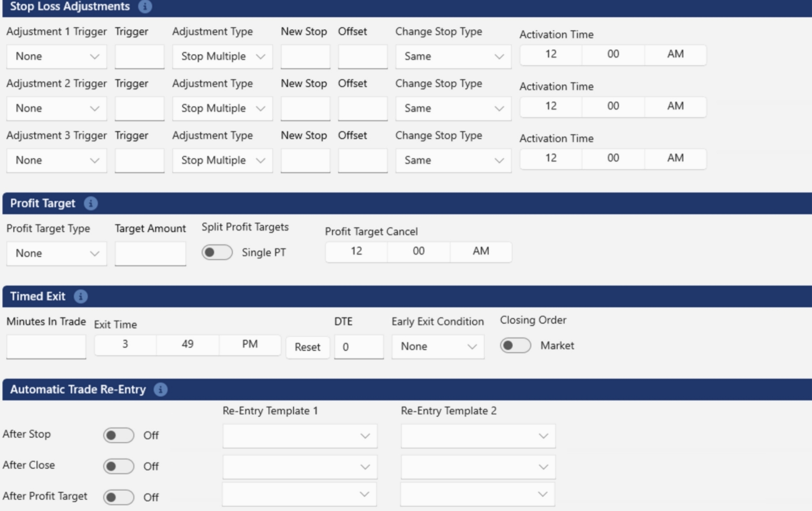This screenshot has width=812, height=511.
Task: Click the Target Amount input field
Action: point(150,254)
